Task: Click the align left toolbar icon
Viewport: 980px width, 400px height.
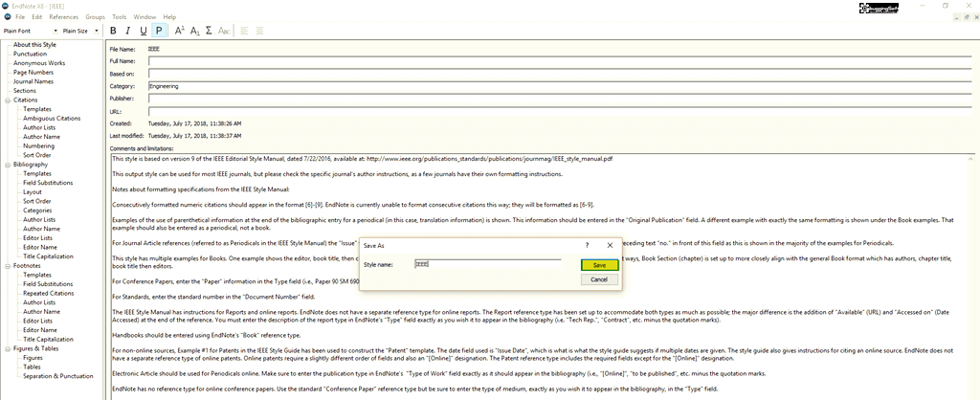Action: (x=244, y=30)
